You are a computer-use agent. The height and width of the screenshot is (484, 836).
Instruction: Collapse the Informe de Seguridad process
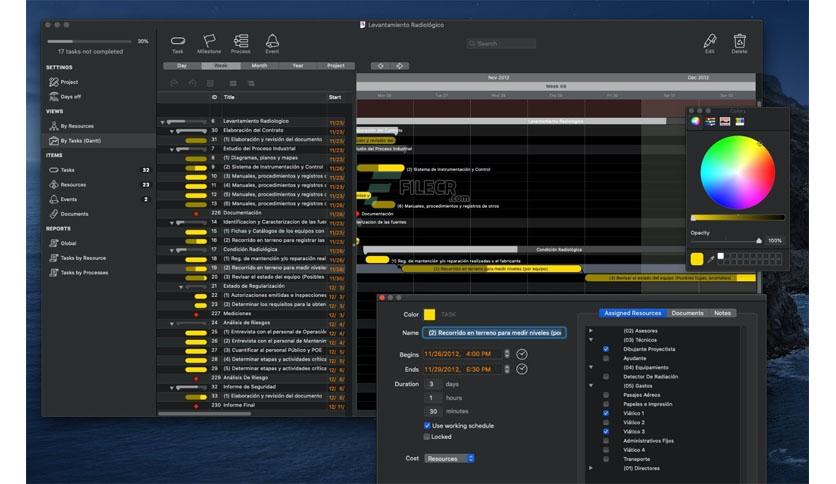(x=172, y=388)
